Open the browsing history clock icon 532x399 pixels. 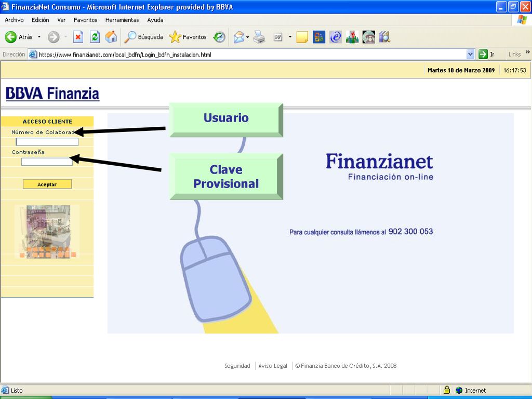pos(219,37)
